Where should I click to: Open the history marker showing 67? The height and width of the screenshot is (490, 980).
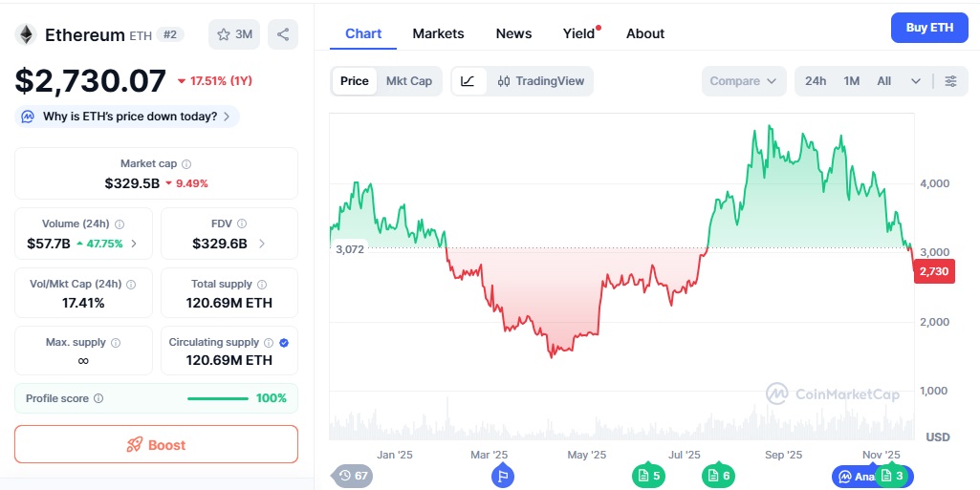point(353,477)
